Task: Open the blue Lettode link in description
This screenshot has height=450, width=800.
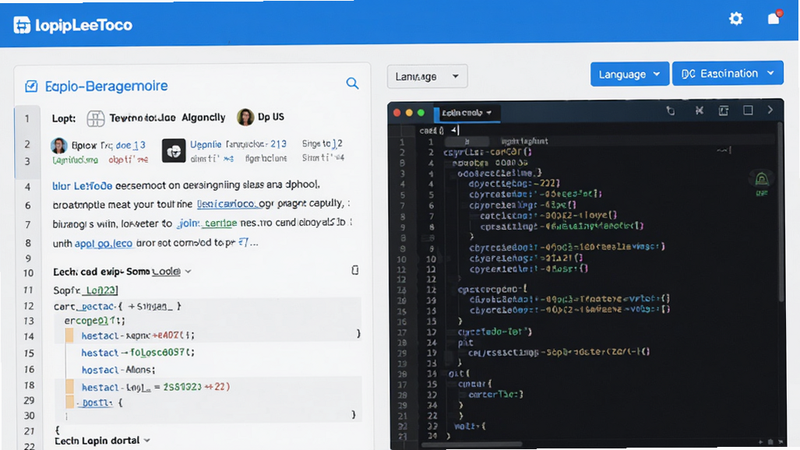Action: (x=82, y=185)
